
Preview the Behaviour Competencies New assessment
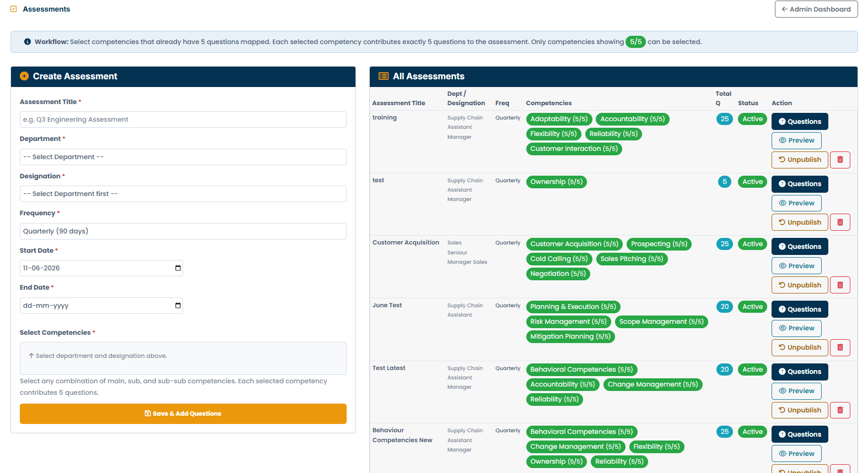tap(796, 454)
